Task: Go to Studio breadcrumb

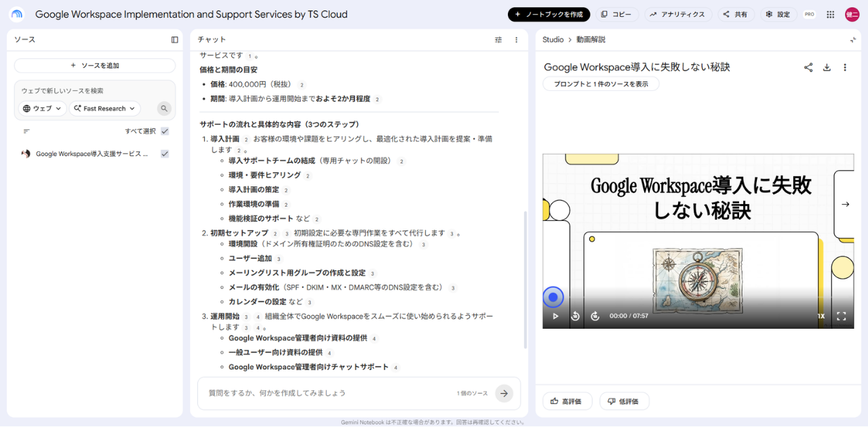Action: (553, 40)
